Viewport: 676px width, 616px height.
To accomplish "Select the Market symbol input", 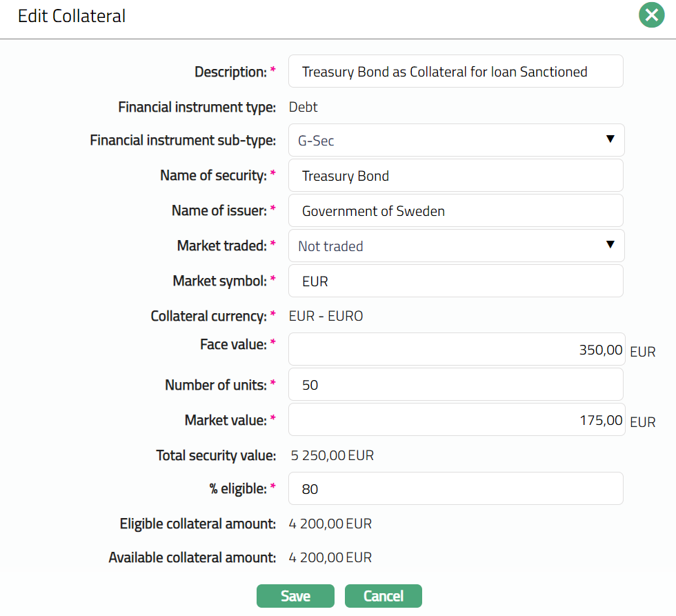I will tap(455, 281).
